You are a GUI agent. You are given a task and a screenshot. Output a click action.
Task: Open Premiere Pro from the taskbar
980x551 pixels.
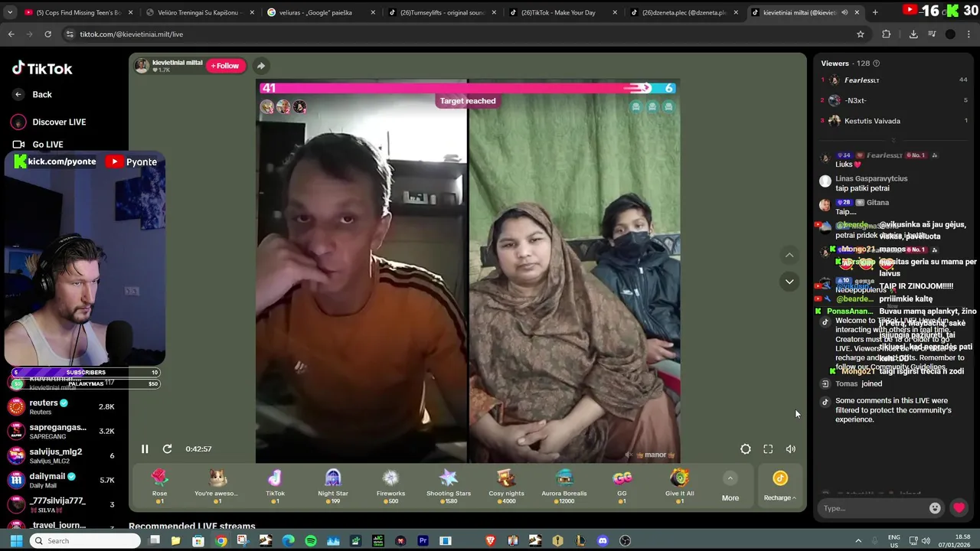[423, 541]
